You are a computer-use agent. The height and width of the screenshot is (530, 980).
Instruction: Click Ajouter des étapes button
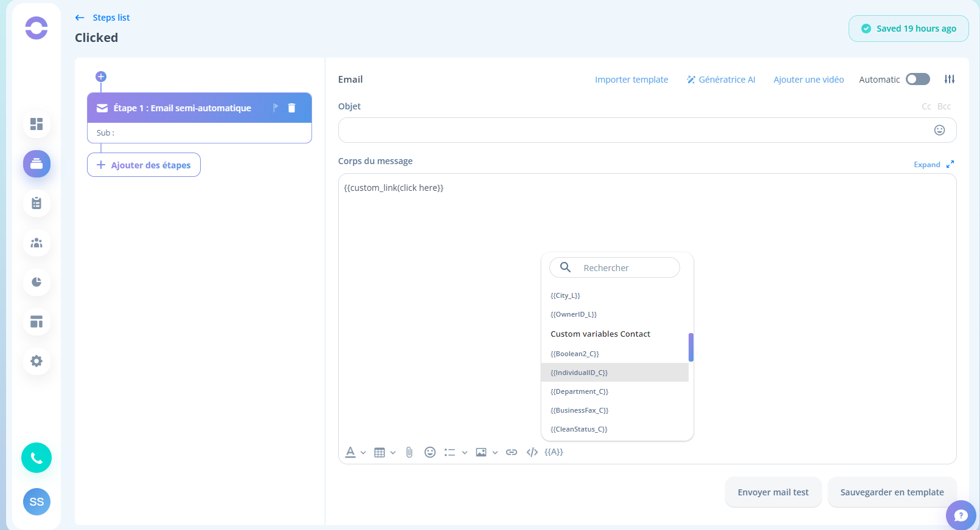point(144,165)
